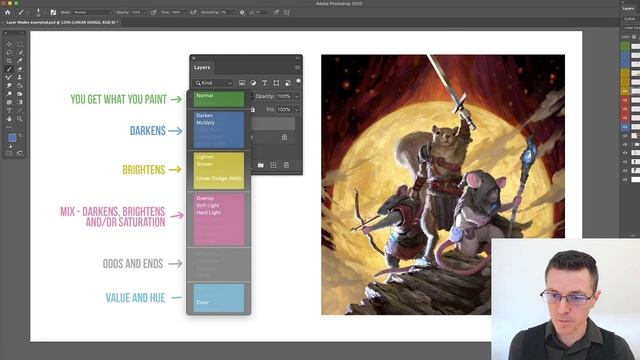Filter layers by adjustment layers
Viewport: 640px width, 360px height.
tap(253, 83)
